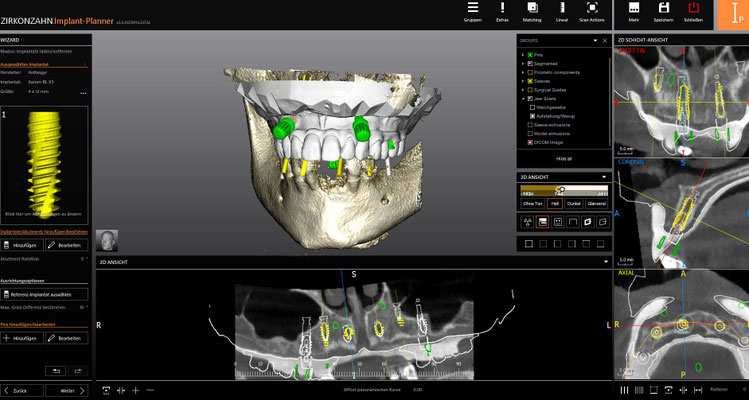The height and width of the screenshot is (400, 749).
Task: Click the face view icon in 3D Ansicht
Action: tap(557, 222)
